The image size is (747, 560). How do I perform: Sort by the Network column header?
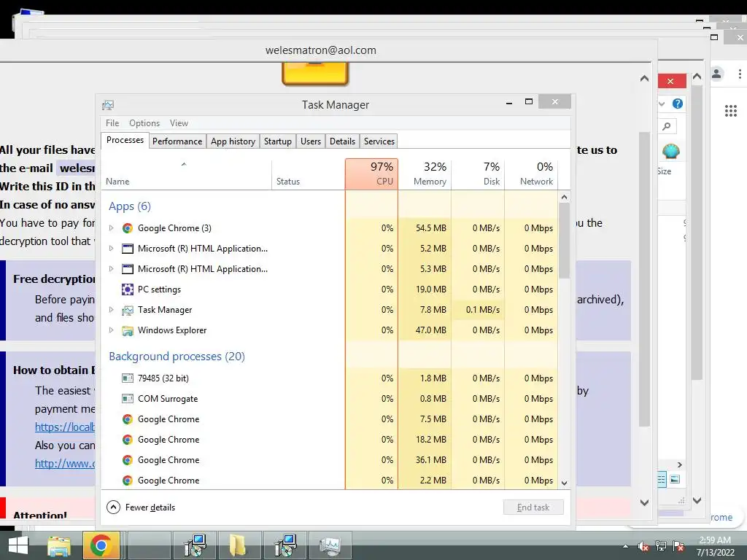tap(531, 174)
